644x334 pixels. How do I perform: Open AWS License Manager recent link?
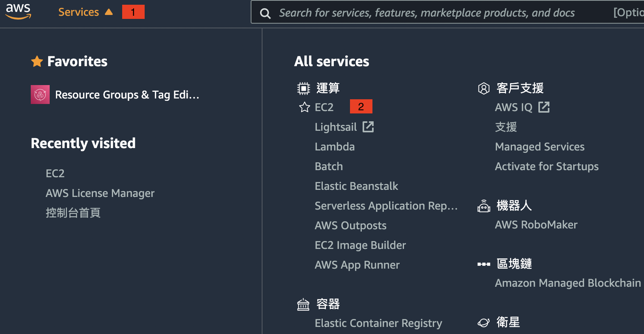(x=100, y=193)
